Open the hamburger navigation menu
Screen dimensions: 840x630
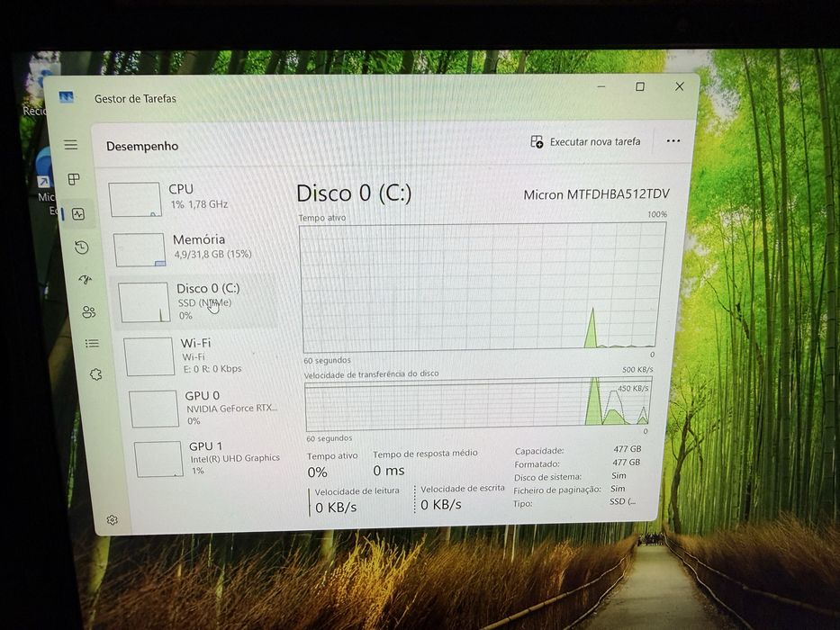point(71,145)
